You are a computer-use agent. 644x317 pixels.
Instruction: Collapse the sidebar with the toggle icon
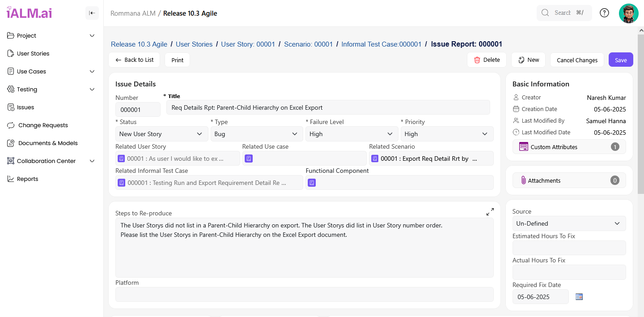(92, 13)
